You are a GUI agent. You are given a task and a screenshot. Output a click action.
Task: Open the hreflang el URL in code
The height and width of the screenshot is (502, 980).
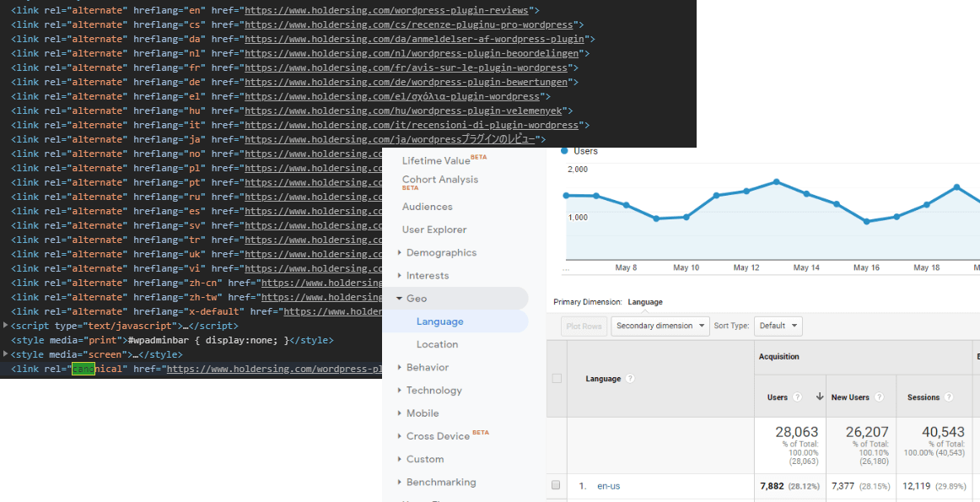point(392,96)
